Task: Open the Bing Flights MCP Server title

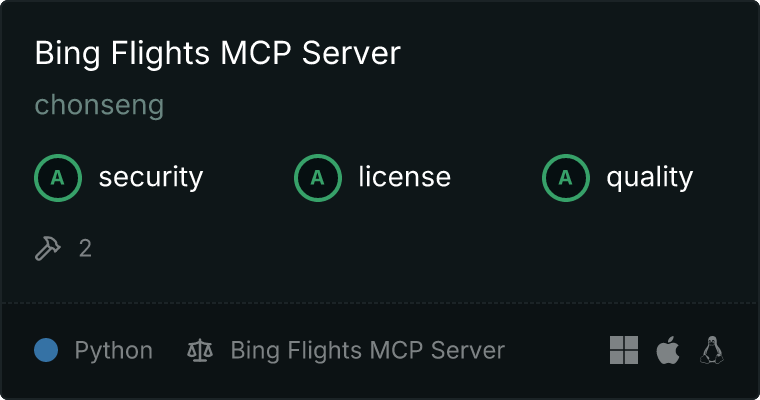Action: 218,53
